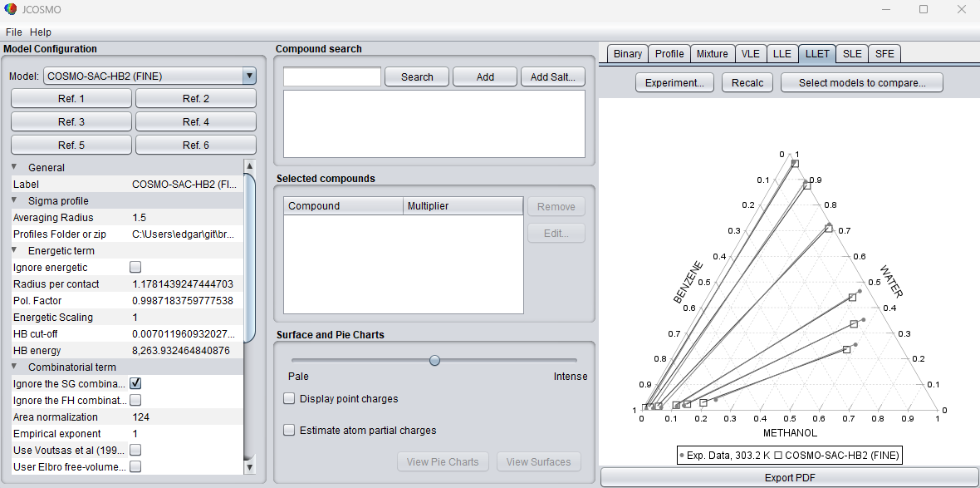
Task: Click the scroll up arrow in Model Configuration
Action: click(249, 165)
